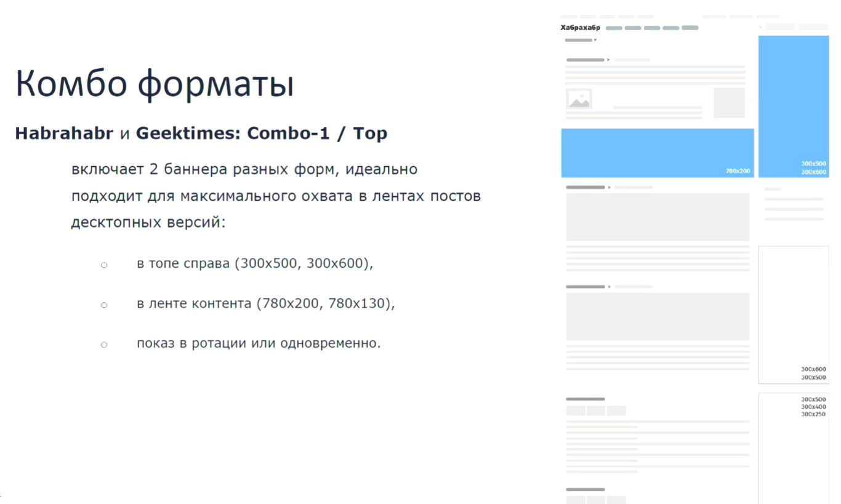Click the image placeholder icon in first post
The width and height of the screenshot is (841, 504).
coord(579,98)
